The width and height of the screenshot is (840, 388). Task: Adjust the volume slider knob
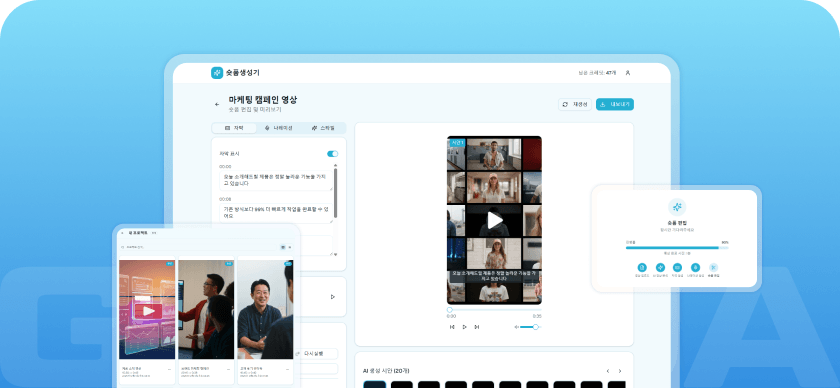(x=535, y=327)
